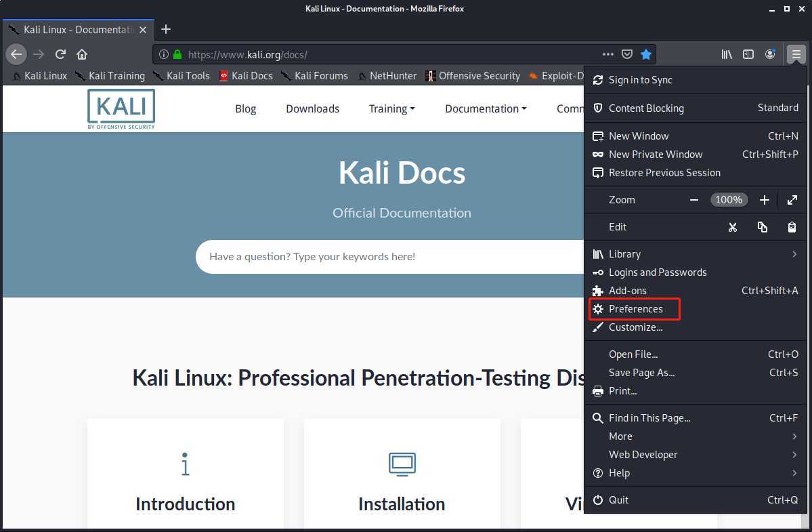The image size is (812, 532).
Task: Cut selection using scissors icon
Action: coord(732,227)
